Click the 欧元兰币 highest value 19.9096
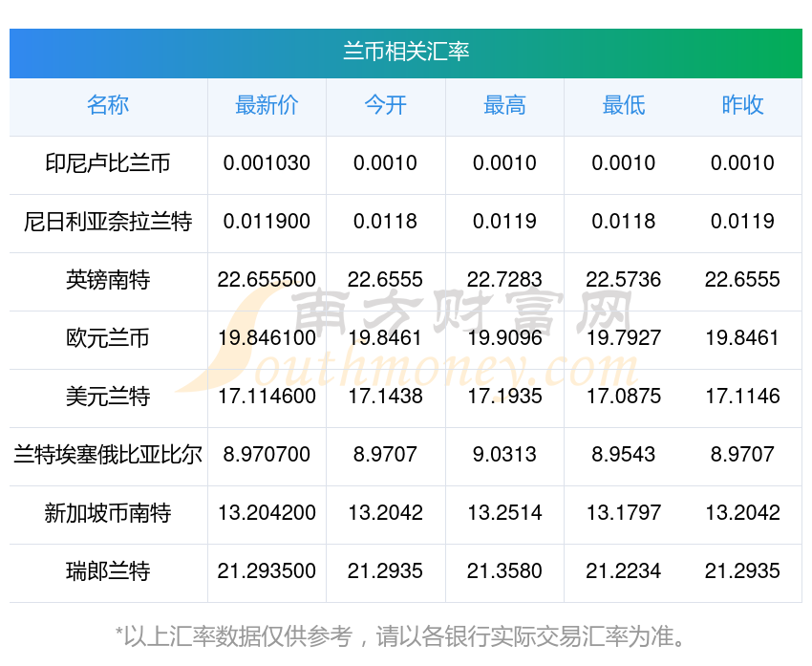 tap(504, 338)
